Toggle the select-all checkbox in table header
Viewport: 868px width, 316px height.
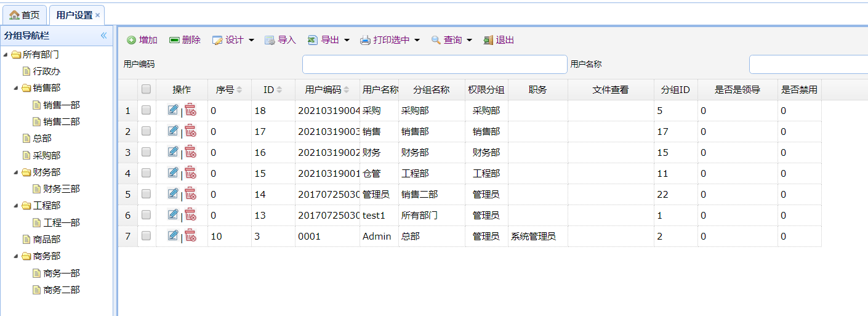coord(146,89)
